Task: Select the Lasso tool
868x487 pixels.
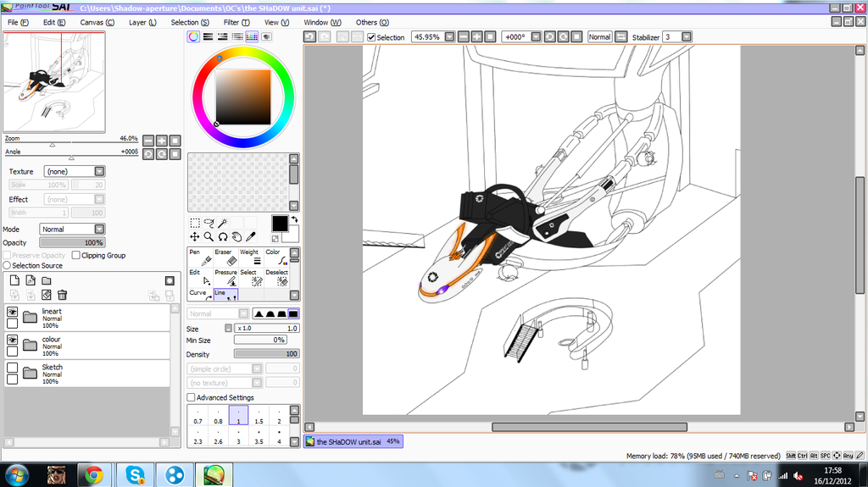Action: 209,223
